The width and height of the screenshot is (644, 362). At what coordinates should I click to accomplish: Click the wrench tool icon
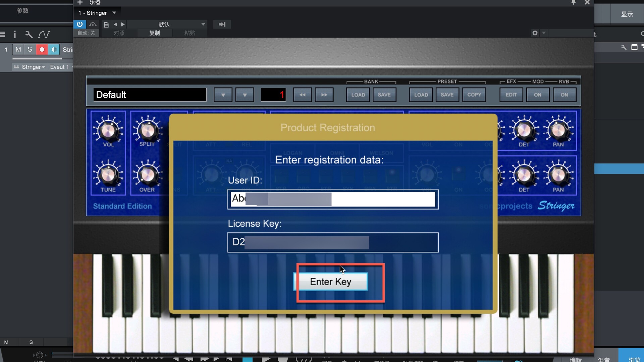(29, 34)
